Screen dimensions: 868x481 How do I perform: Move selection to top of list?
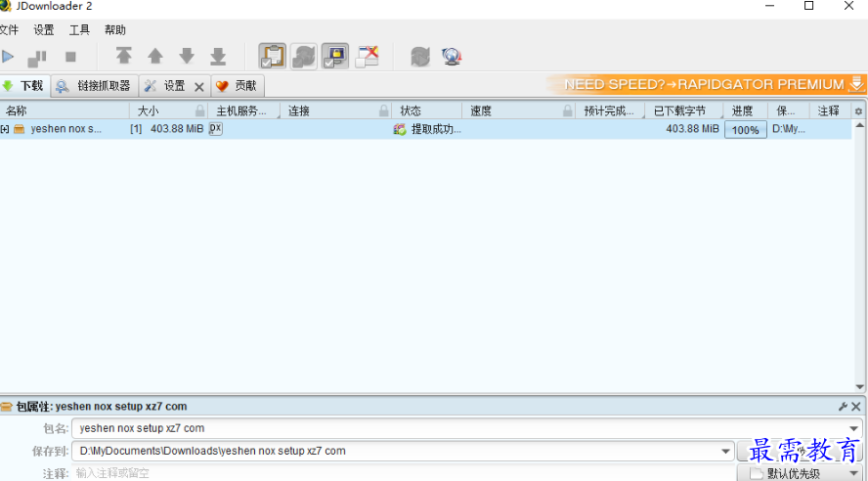tap(123, 56)
